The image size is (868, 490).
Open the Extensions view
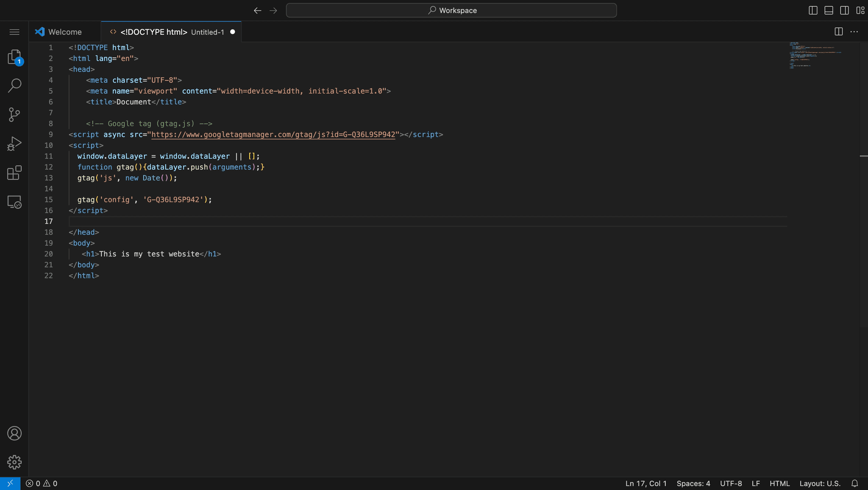tap(14, 173)
